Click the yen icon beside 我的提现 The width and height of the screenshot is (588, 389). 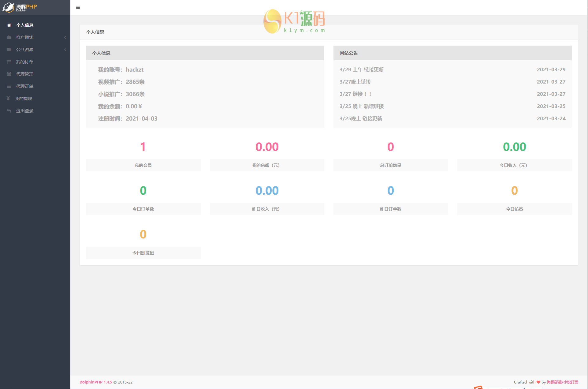[8, 99]
